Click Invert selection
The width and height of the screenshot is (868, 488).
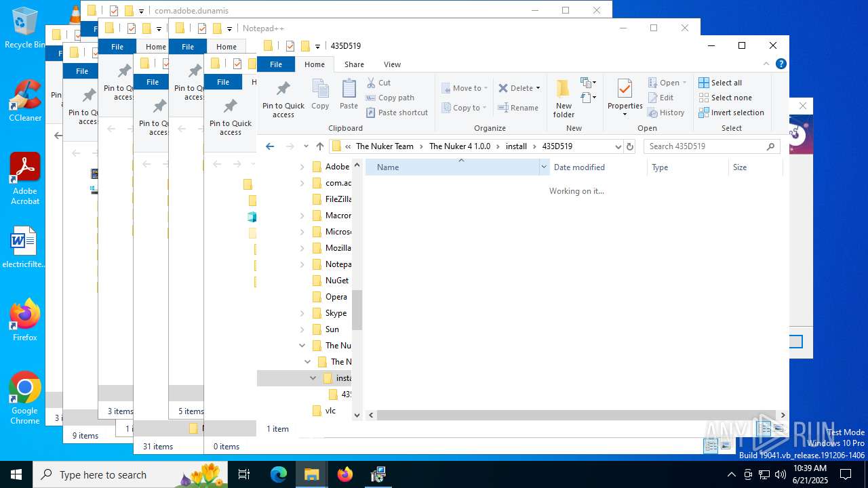point(731,113)
